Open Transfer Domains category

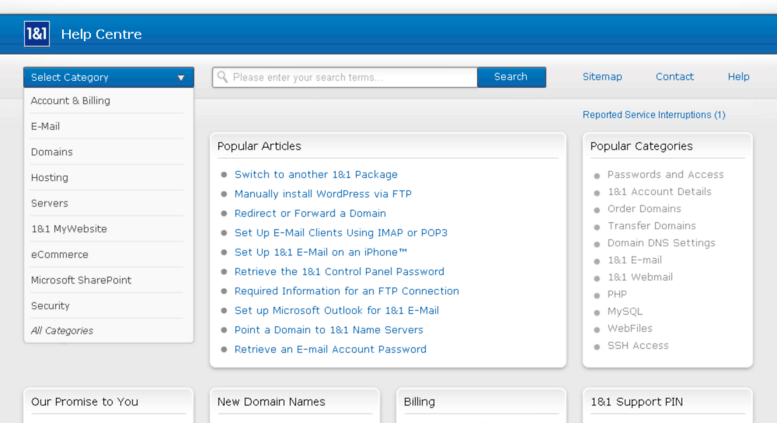pyautogui.click(x=652, y=226)
